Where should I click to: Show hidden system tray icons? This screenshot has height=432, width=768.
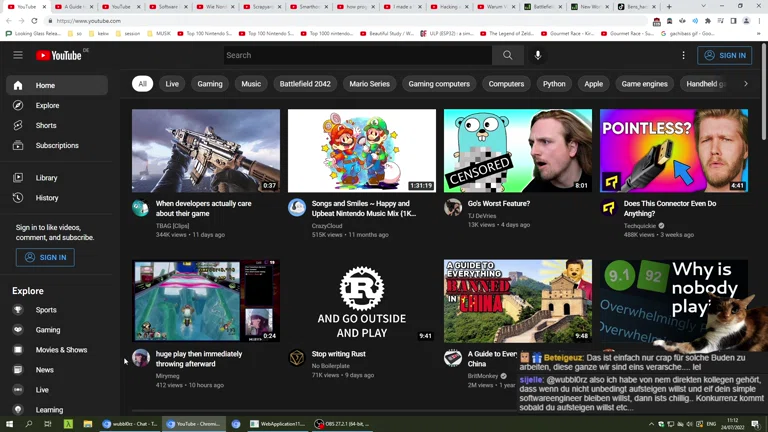click(651, 424)
